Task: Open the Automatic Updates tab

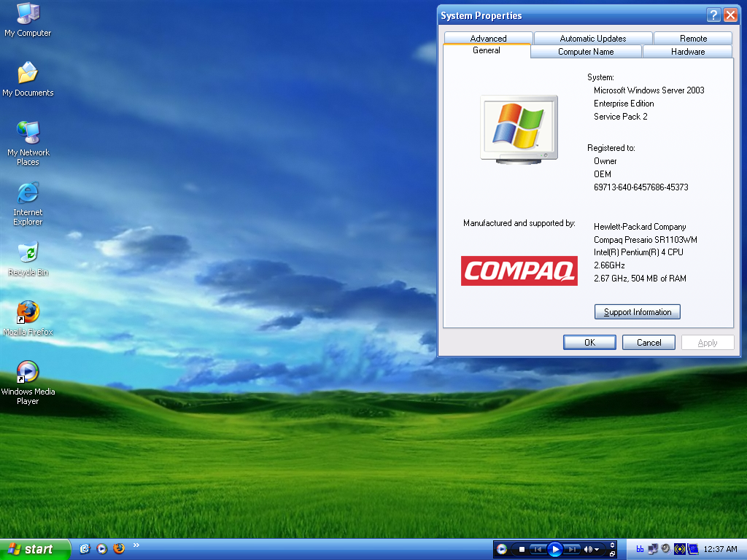Action: (593, 38)
